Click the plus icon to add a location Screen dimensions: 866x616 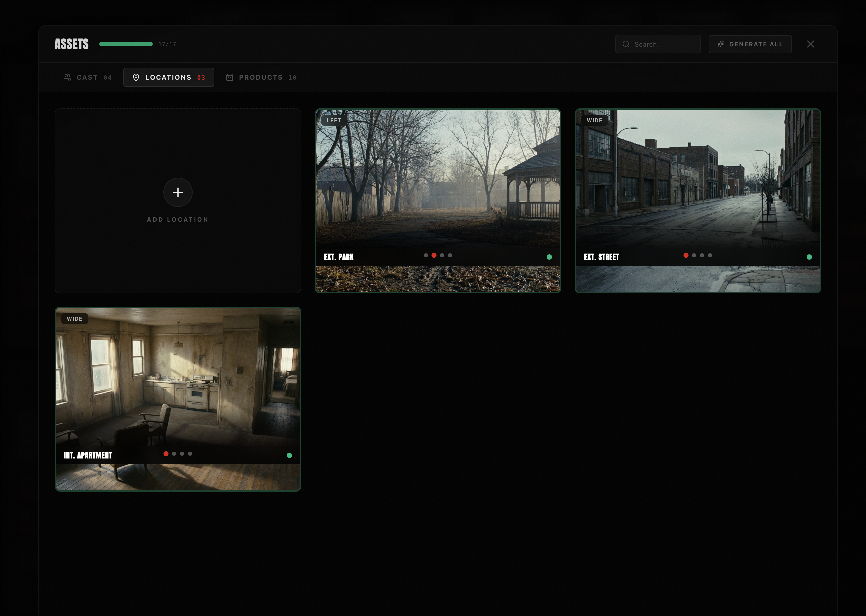(178, 192)
